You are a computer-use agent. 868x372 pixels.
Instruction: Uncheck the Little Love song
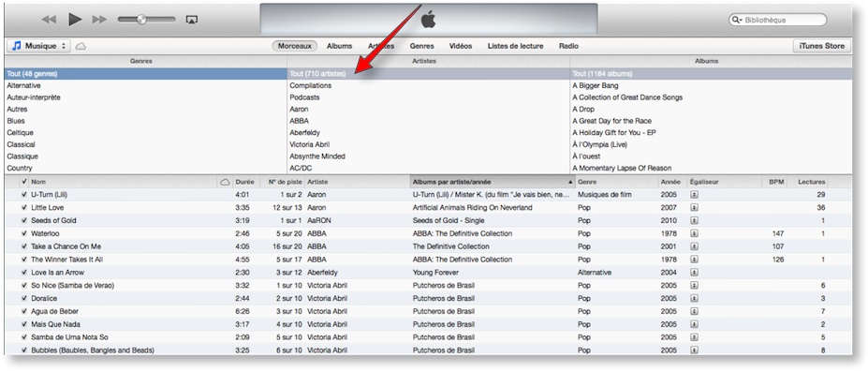pyautogui.click(x=23, y=208)
